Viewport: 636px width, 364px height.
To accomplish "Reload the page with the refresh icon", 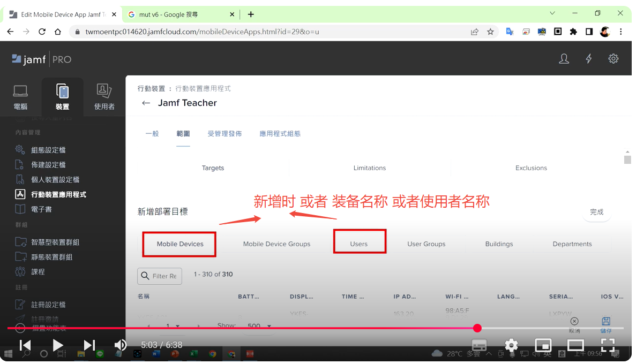I will point(42,32).
